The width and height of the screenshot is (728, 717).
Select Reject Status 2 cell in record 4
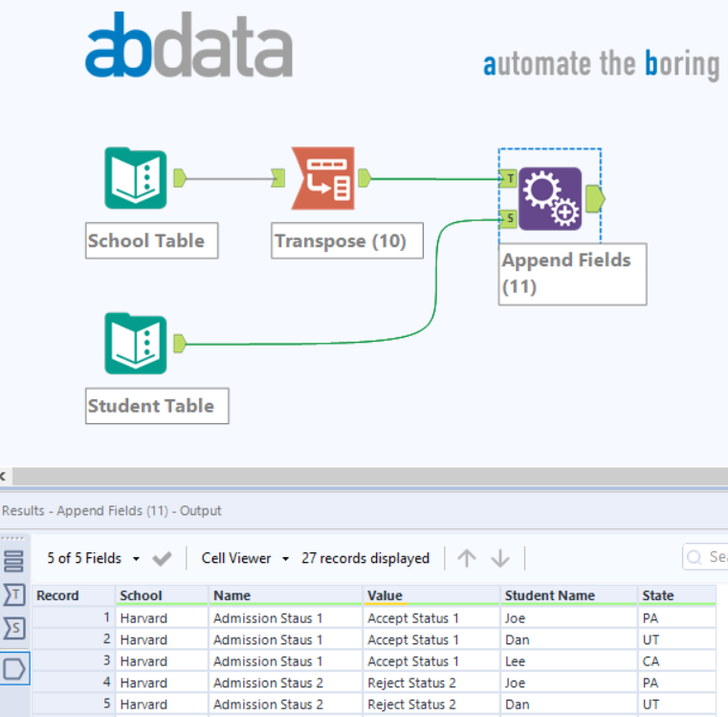(x=431, y=683)
